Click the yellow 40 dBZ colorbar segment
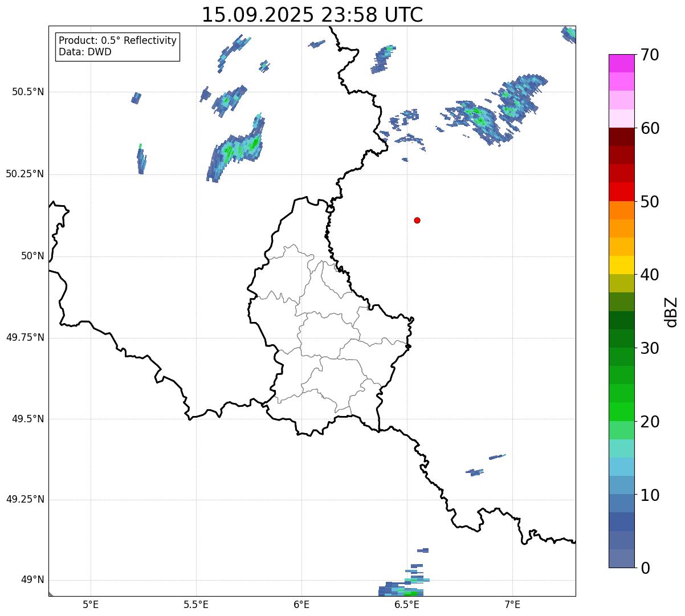This screenshot has width=685, height=616. coord(622,265)
